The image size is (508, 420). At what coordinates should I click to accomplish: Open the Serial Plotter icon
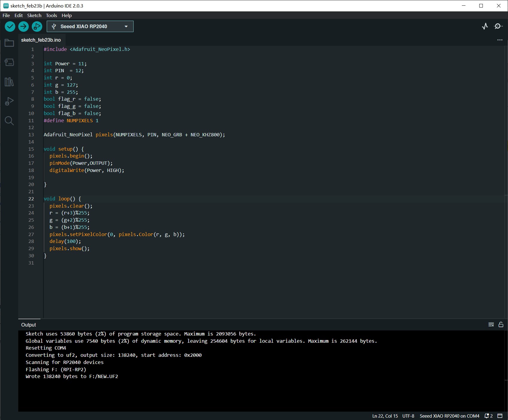pyautogui.click(x=485, y=26)
